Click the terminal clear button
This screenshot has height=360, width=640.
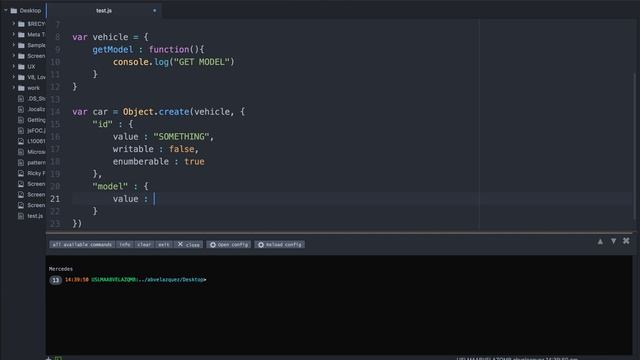click(144, 244)
